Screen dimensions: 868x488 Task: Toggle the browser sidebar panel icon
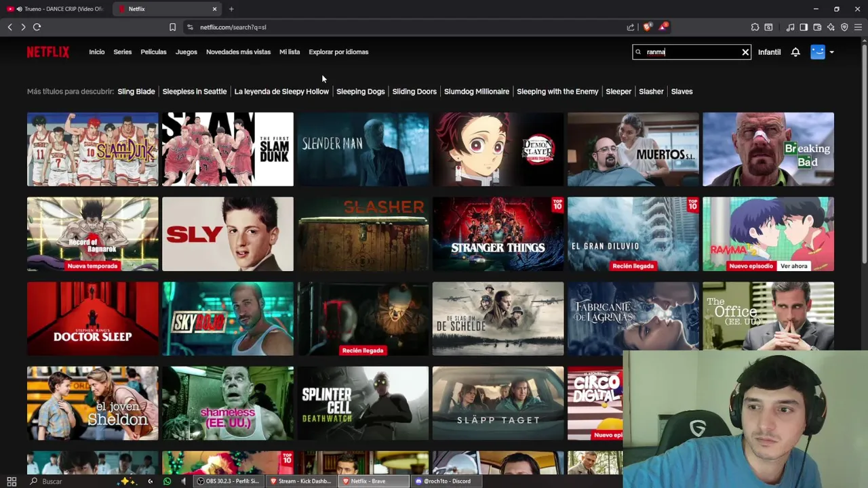[804, 27]
